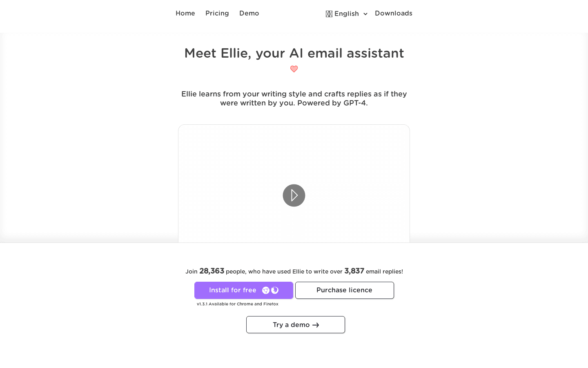Play the Ellie intro video
The width and height of the screenshot is (588, 368).
294,195
